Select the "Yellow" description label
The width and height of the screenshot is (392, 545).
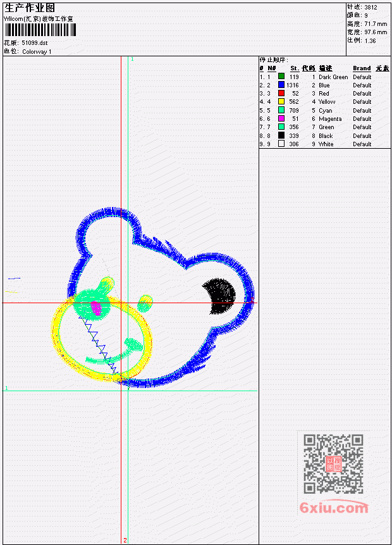click(327, 102)
